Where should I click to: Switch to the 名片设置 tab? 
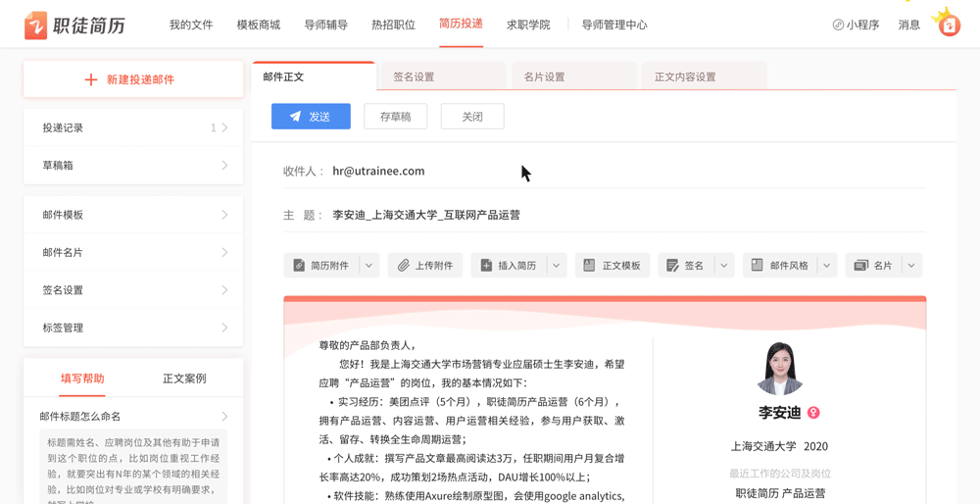(573, 76)
